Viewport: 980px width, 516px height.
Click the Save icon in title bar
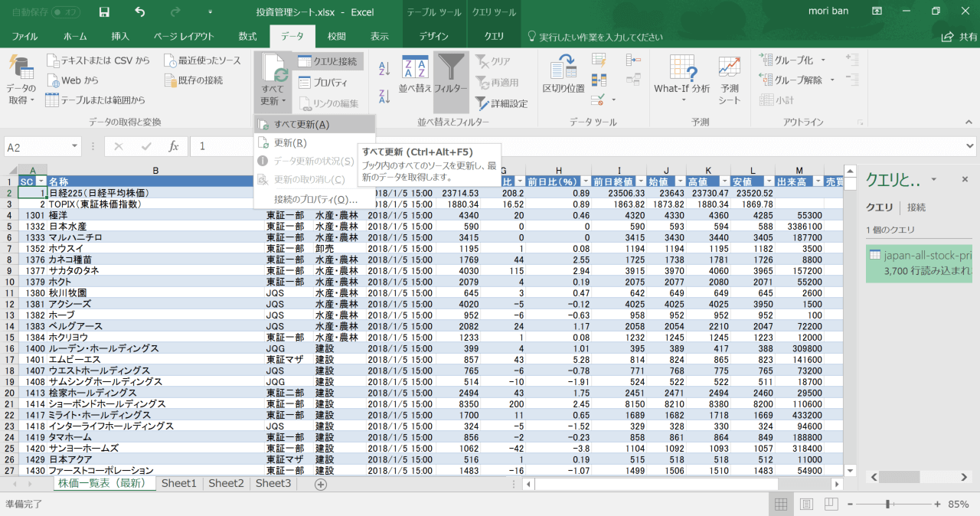pyautogui.click(x=104, y=12)
